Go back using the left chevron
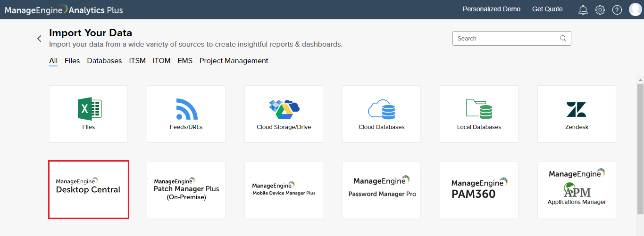 coord(39,39)
